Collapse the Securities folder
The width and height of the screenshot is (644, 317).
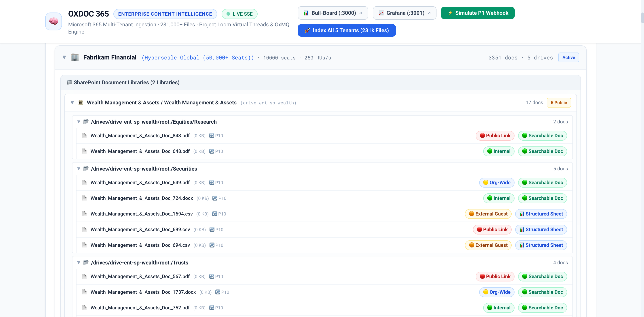[78, 169]
